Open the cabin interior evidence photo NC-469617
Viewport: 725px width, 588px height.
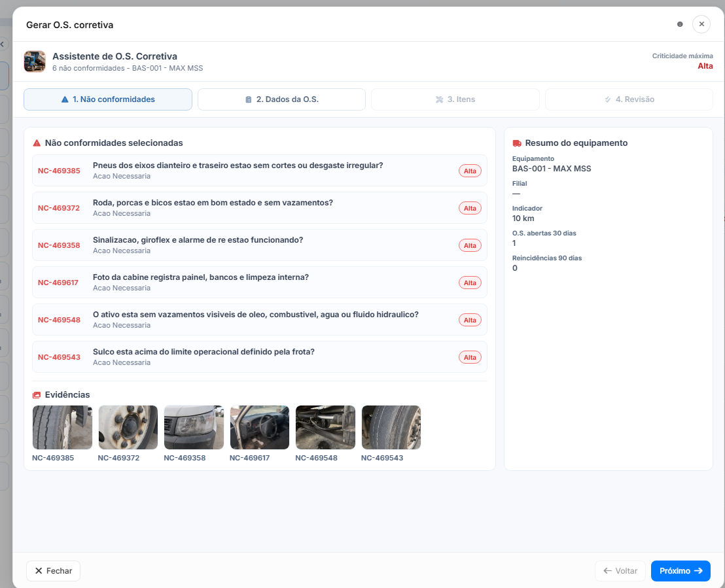tap(259, 427)
